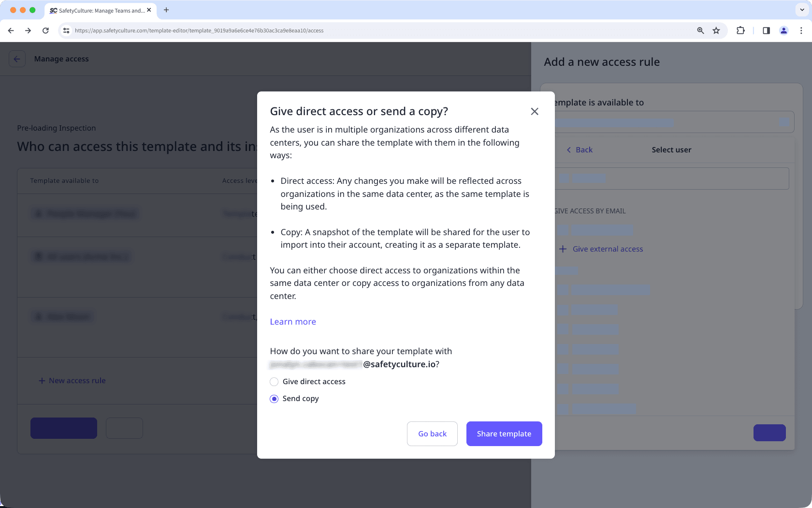
Task: Switch to the SafetyCulture browser tab
Action: click(x=97, y=10)
